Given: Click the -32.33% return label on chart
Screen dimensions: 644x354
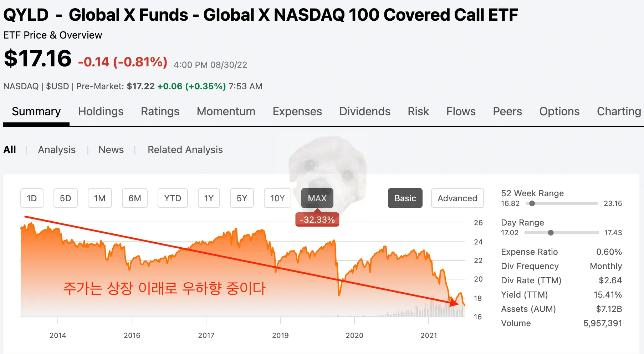Looking at the screenshot, I should click(317, 219).
